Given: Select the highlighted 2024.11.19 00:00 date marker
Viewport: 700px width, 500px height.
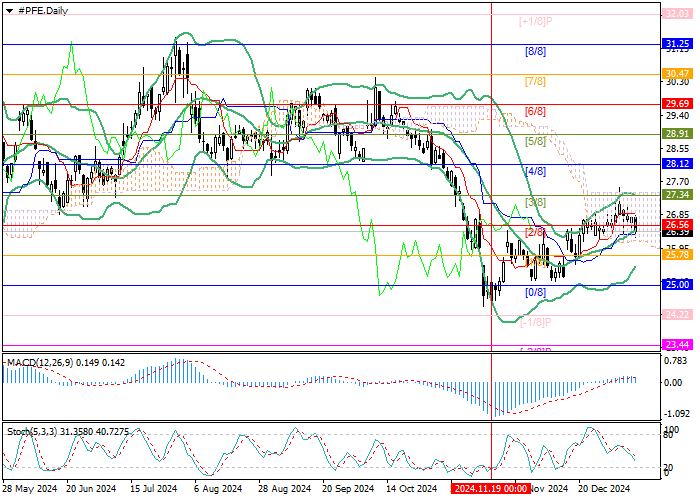Looking at the screenshot, I should tap(491, 489).
